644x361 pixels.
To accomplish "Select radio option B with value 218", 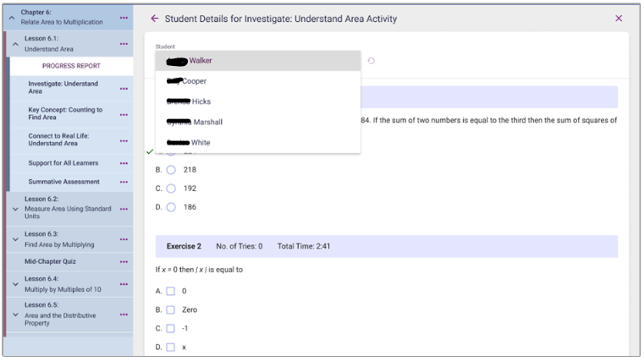I will pos(171,170).
